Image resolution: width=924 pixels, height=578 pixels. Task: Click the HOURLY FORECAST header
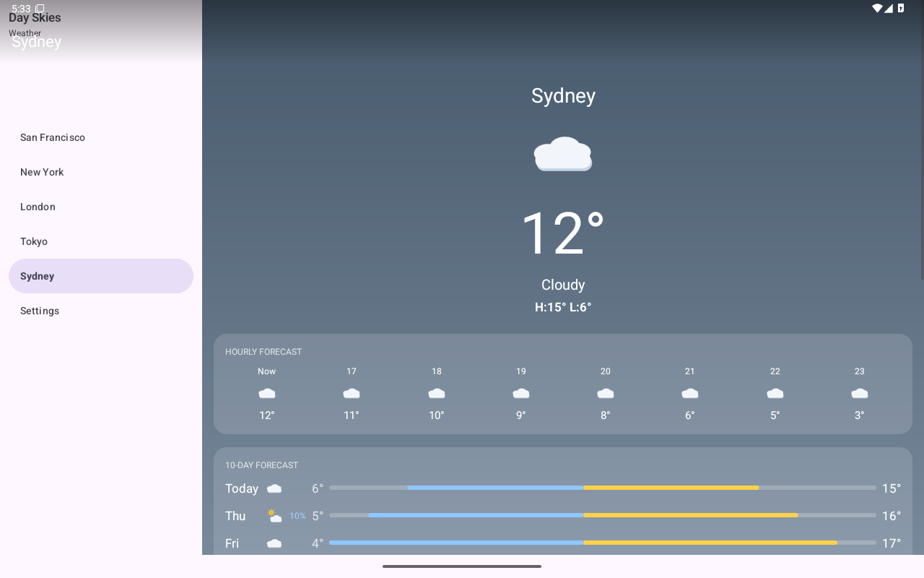coord(263,352)
